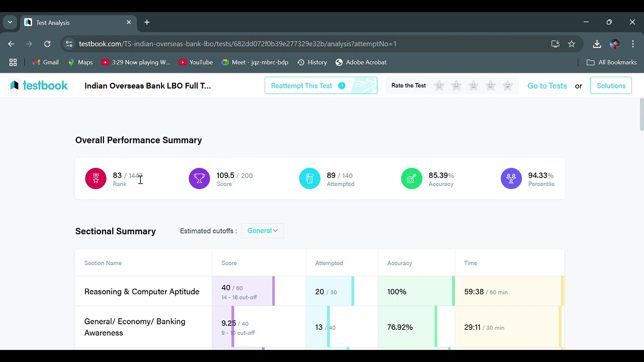The height and width of the screenshot is (362, 644).
Task: Open the Meet - jqz-mbrc-bdp bookmark
Action: point(255,62)
